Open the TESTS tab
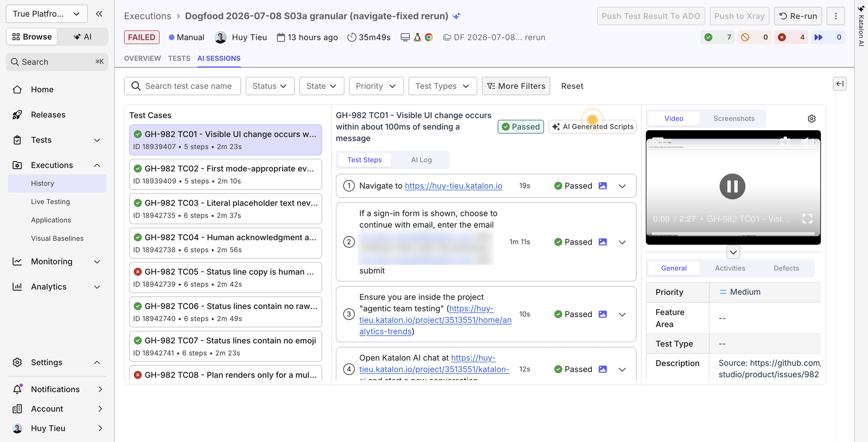The height and width of the screenshot is (442, 868). (179, 58)
